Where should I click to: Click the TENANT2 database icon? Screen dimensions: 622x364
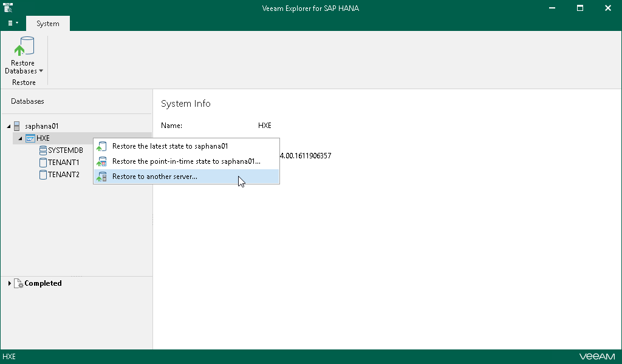click(x=43, y=175)
